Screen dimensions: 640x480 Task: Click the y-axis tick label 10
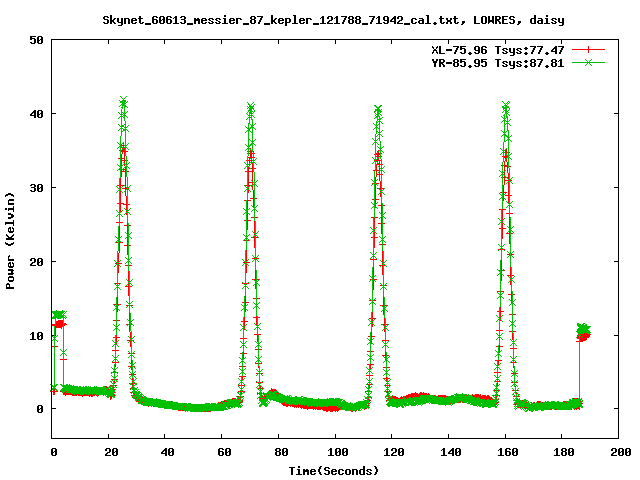point(36,336)
